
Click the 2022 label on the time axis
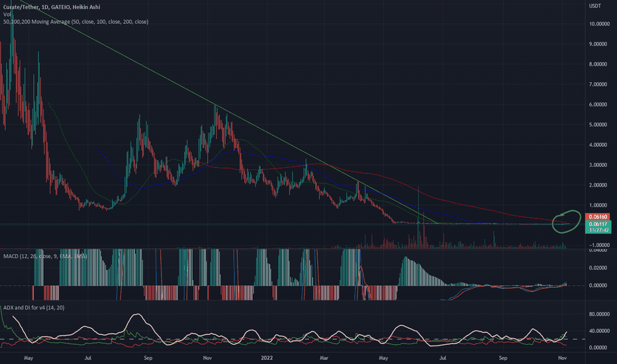(x=267, y=358)
